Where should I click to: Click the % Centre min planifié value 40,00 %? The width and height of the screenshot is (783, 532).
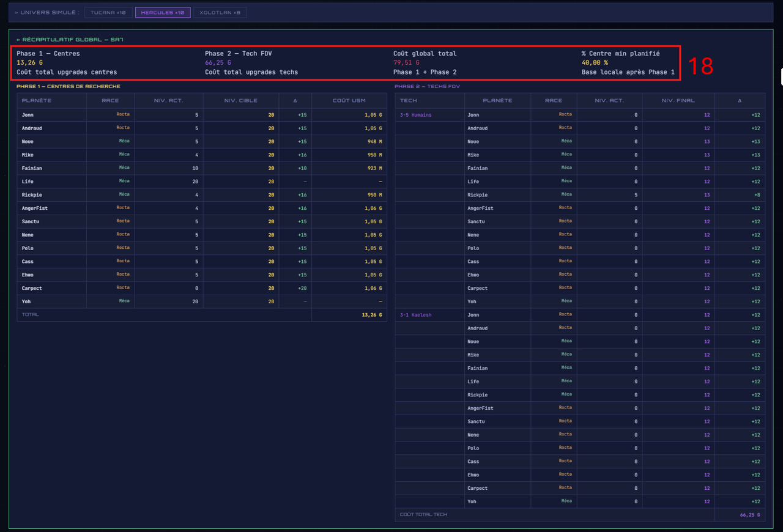pyautogui.click(x=595, y=62)
